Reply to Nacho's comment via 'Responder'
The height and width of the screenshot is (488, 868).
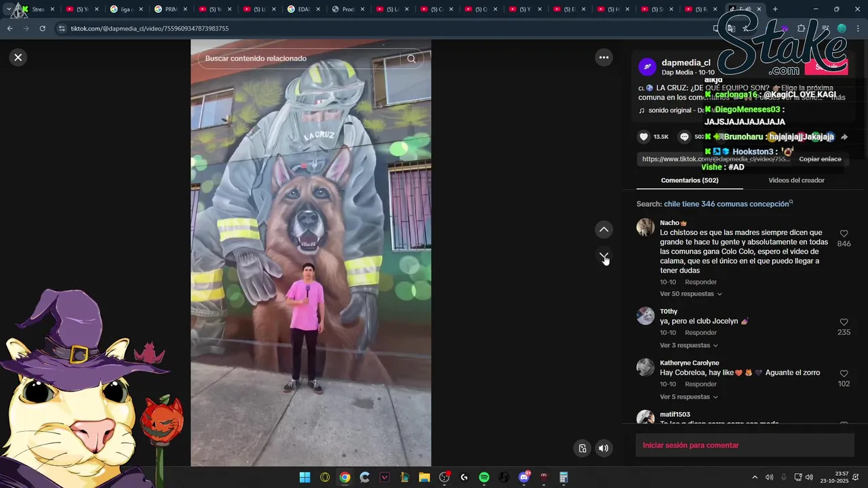pyautogui.click(x=701, y=282)
